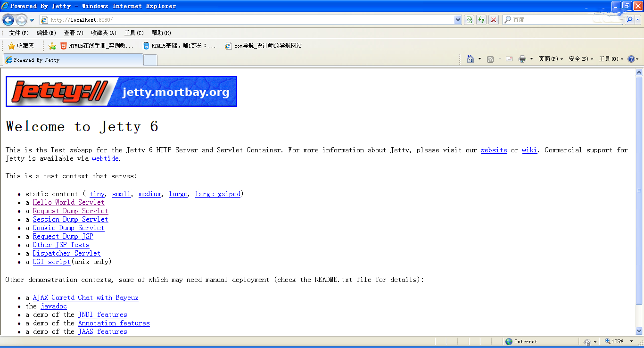This screenshot has width=644, height=348.
Task: Open the search provider dropdown arrow
Action: tap(638, 20)
